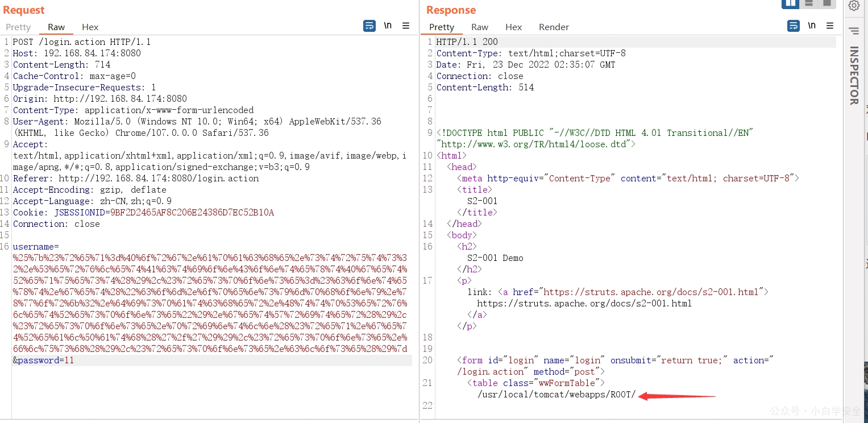Click the JSESSIONID cookie value
This screenshot has height=423, width=868.
192,212
